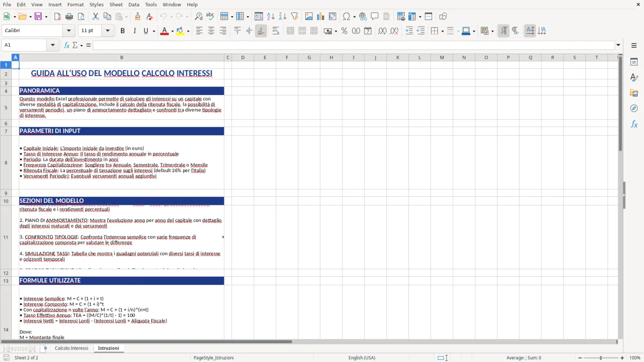644x362 pixels.
Task: Select column B header
Action: (x=122, y=57)
